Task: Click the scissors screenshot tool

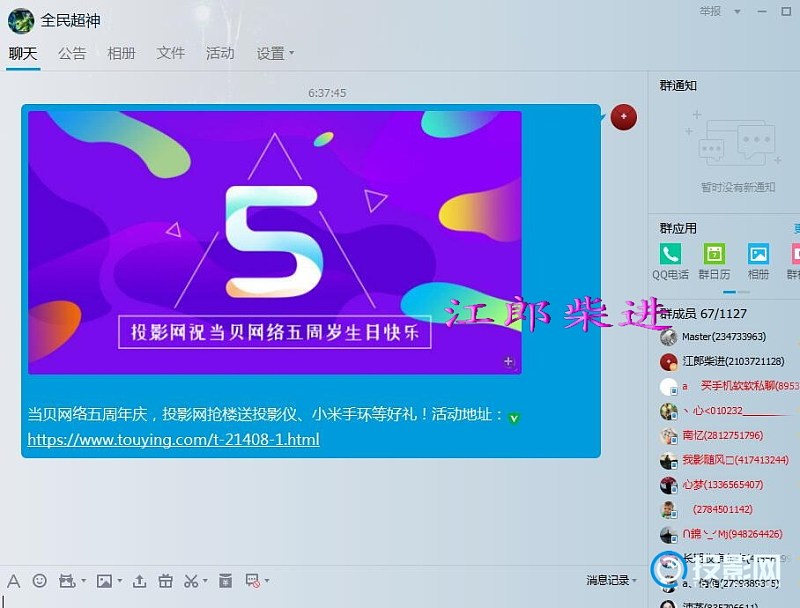Action: (x=191, y=580)
